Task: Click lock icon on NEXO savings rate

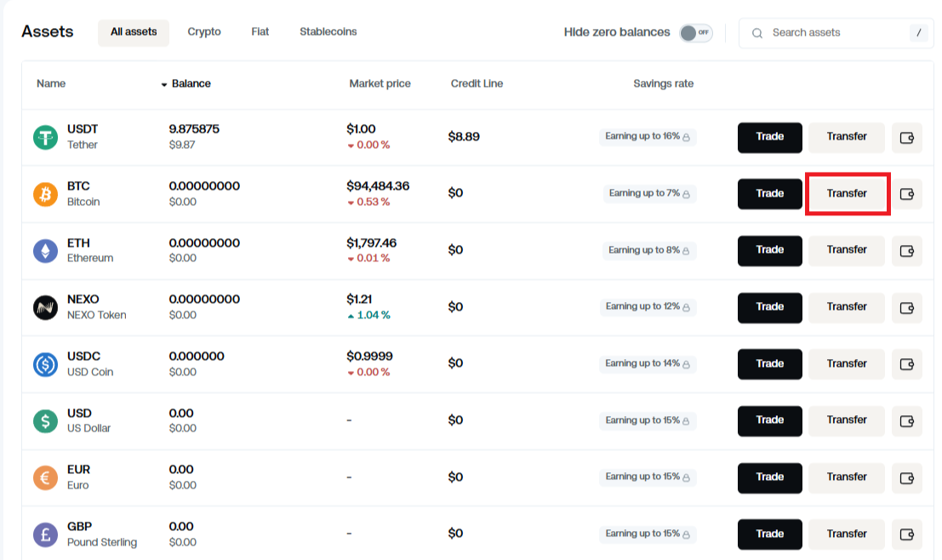Action: point(686,307)
